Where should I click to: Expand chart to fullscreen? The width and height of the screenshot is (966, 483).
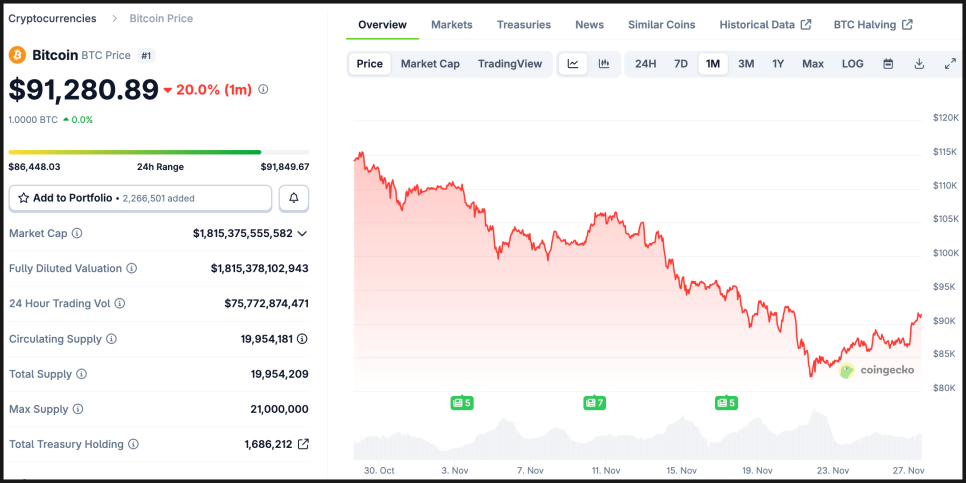pyautogui.click(x=950, y=64)
